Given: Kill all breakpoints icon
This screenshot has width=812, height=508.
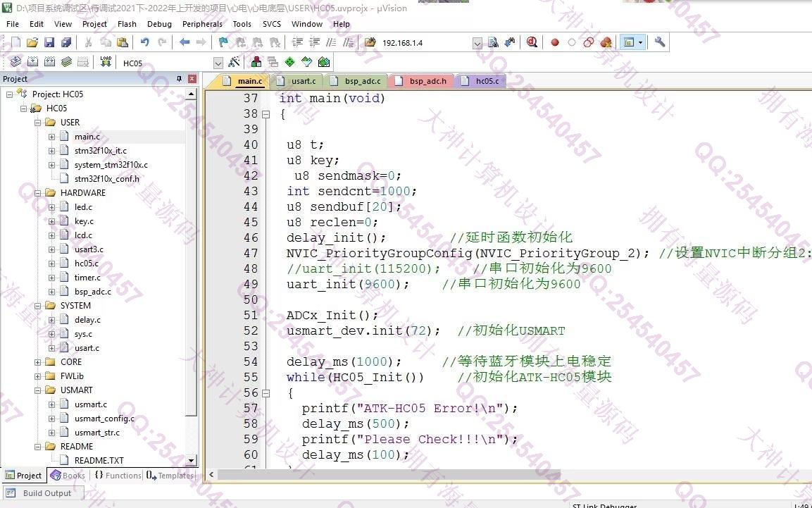Looking at the screenshot, I should point(606,42).
